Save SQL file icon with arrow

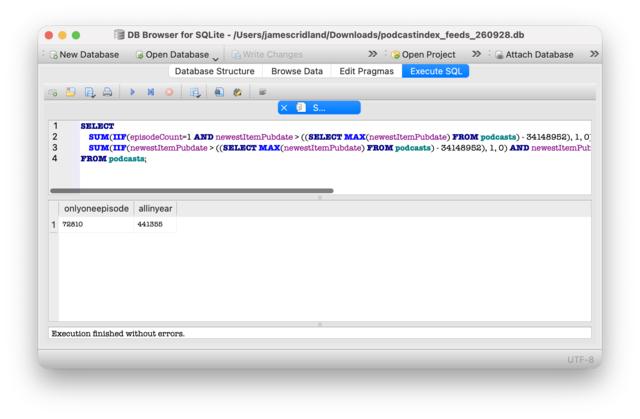pyautogui.click(x=89, y=92)
